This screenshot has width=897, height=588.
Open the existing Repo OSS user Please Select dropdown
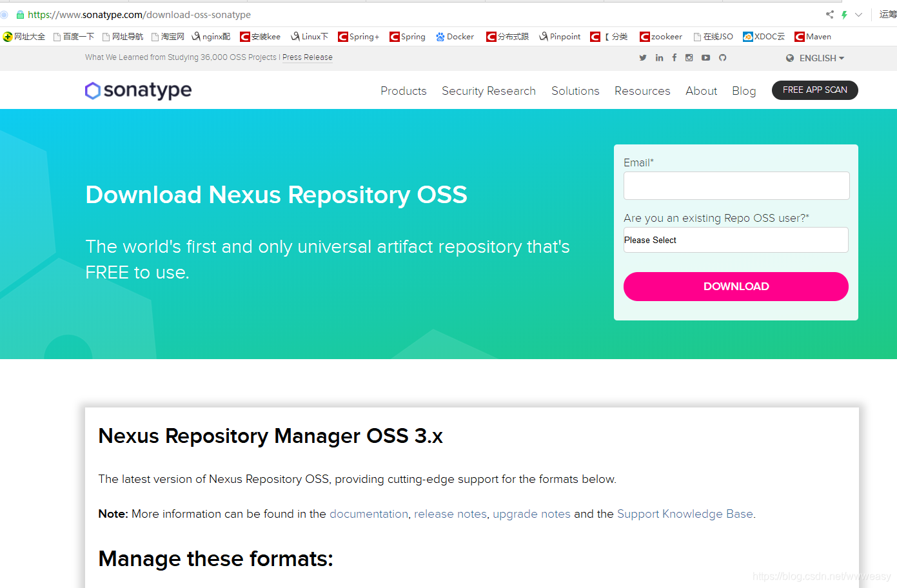tap(736, 240)
